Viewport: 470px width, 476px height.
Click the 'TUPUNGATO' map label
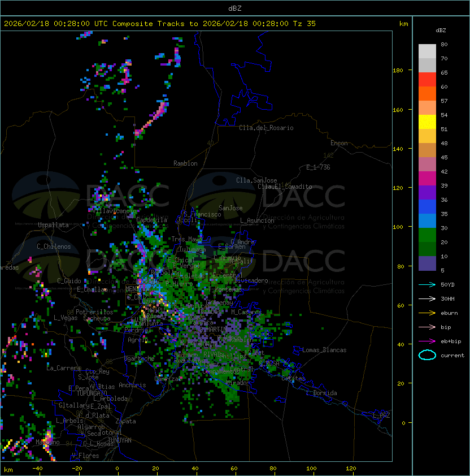coord(92,393)
